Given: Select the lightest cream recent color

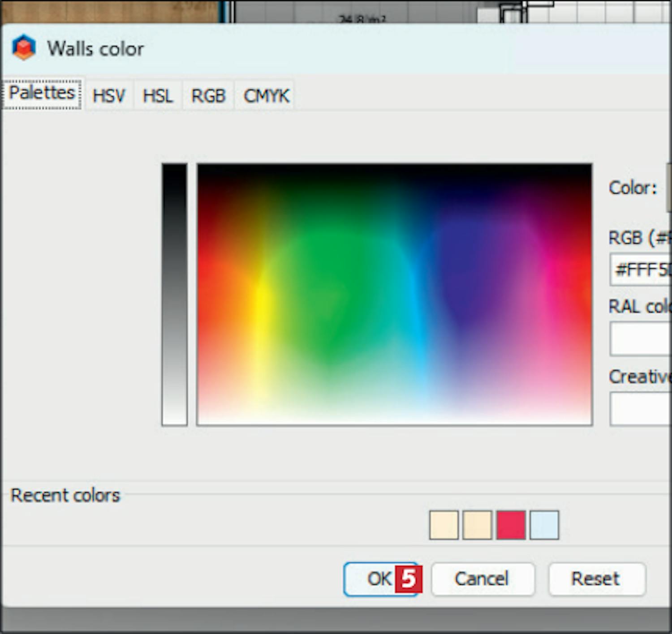Looking at the screenshot, I should [x=444, y=525].
